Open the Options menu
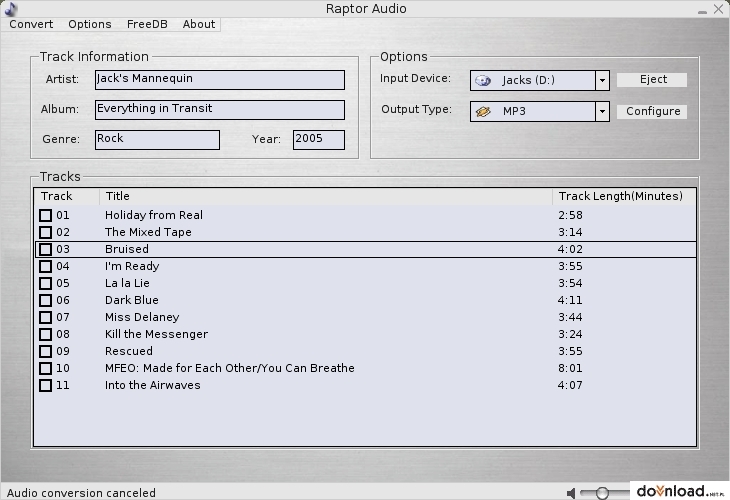Viewport: 730px width, 500px height. (x=90, y=24)
